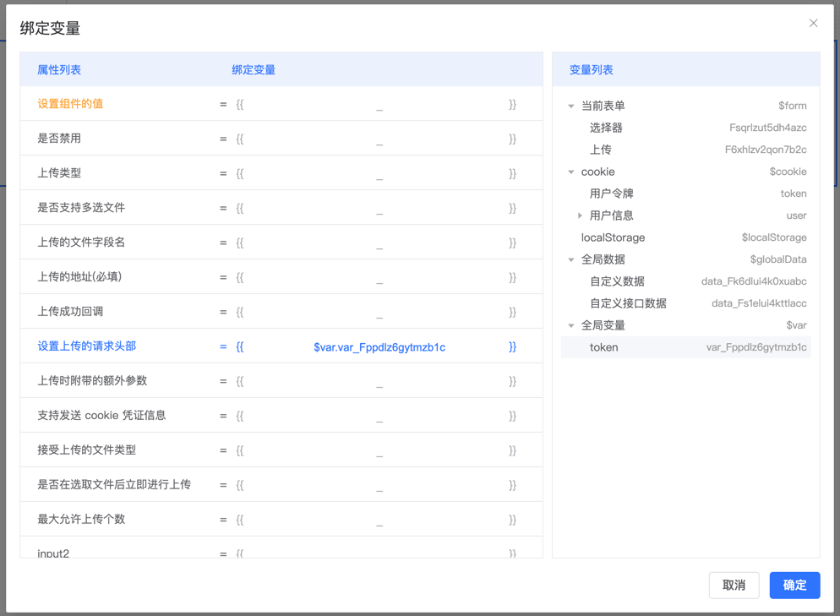Collapse the 全局变量 tree node

(571, 326)
